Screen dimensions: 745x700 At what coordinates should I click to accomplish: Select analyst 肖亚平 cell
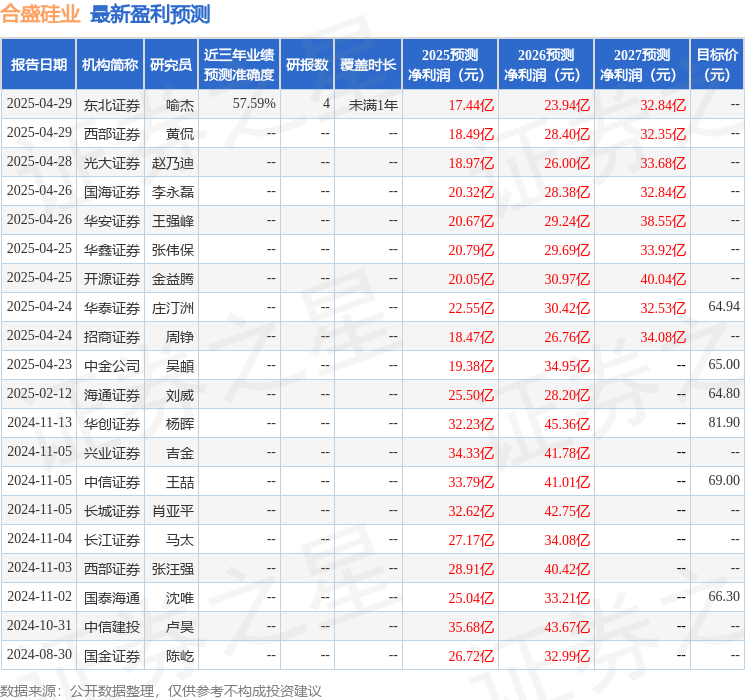[173, 511]
